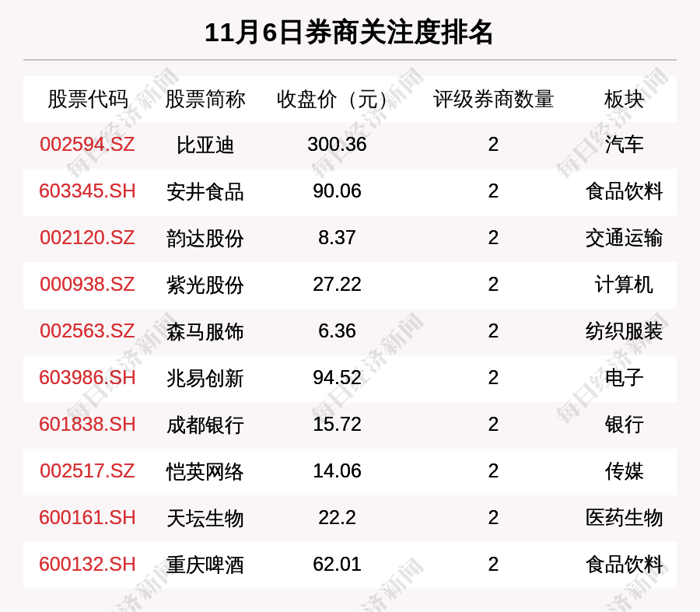This screenshot has width=700, height=612.
Task: Click the sector cell 医药生物
Action: click(624, 518)
